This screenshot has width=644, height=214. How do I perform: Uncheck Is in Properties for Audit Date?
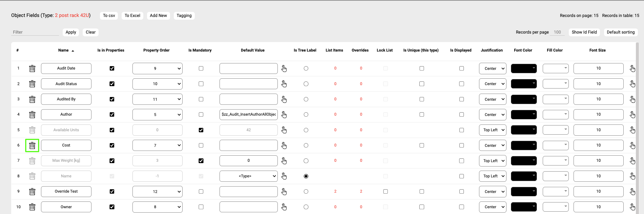(112, 69)
